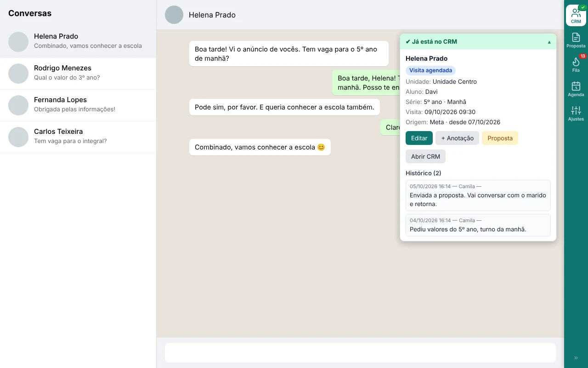
Task: Click the message input field
Action: (360, 353)
